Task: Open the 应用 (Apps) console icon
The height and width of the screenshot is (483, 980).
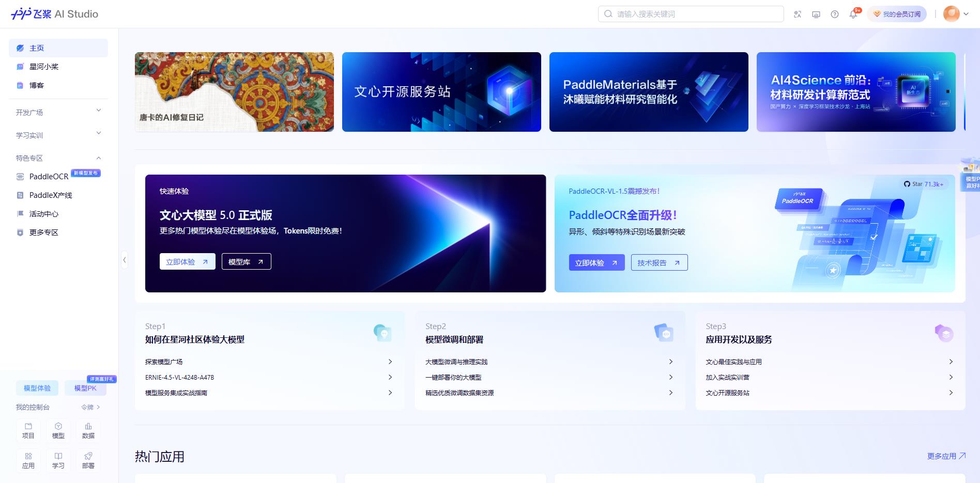Action: pyautogui.click(x=28, y=460)
